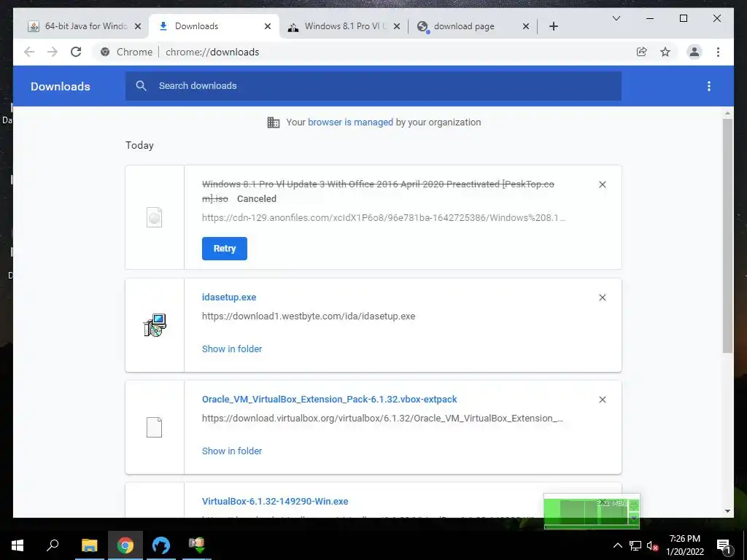
Task: Click the virtualbox.org Extension Pack URL
Action: pos(382,419)
